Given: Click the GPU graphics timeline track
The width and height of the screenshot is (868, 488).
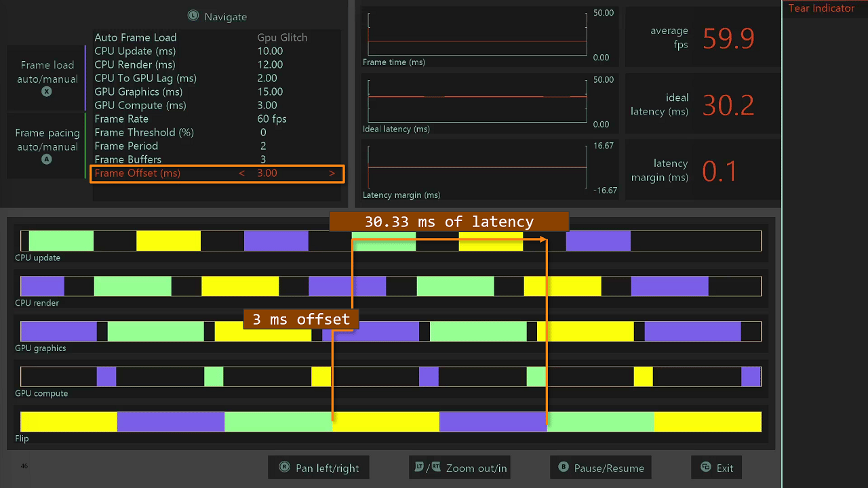Looking at the screenshot, I should [x=391, y=331].
